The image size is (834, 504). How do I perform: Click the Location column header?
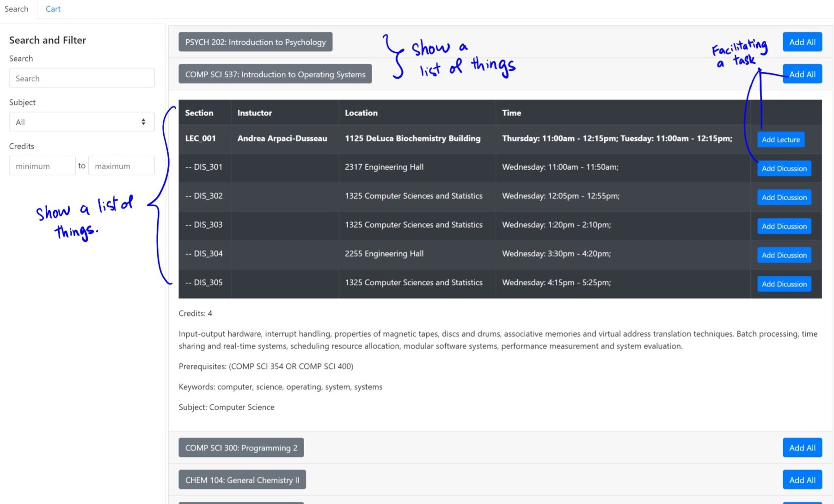click(x=417, y=112)
